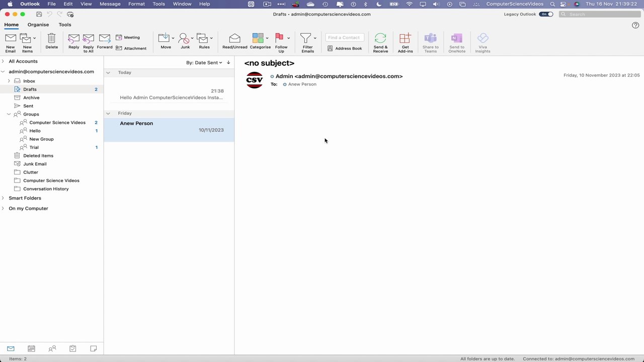Select the Drafts folder

click(52, 89)
